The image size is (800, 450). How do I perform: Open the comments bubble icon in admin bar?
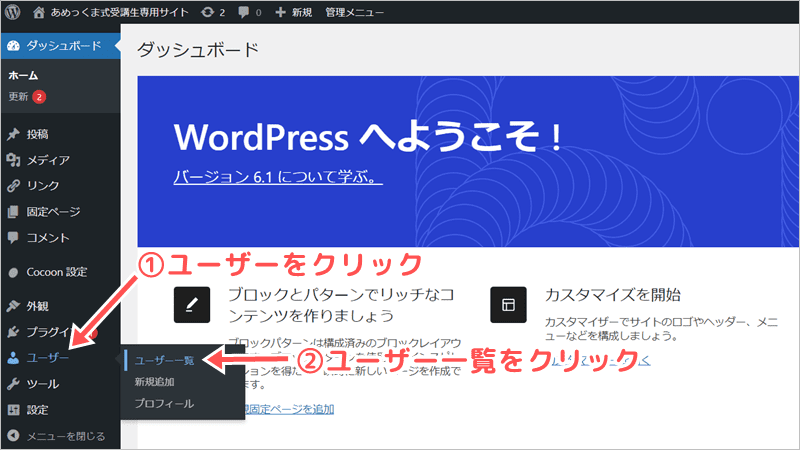[x=244, y=13]
